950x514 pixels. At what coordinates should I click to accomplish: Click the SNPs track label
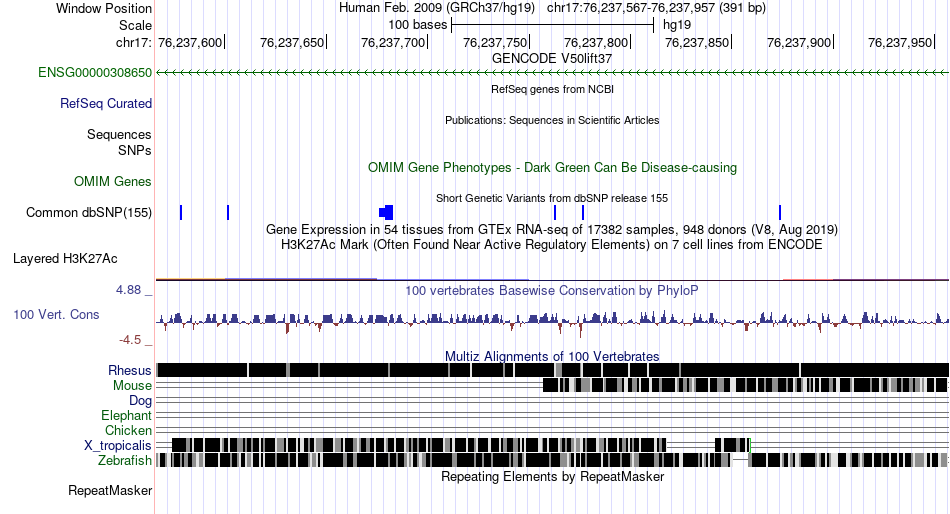tap(135, 150)
